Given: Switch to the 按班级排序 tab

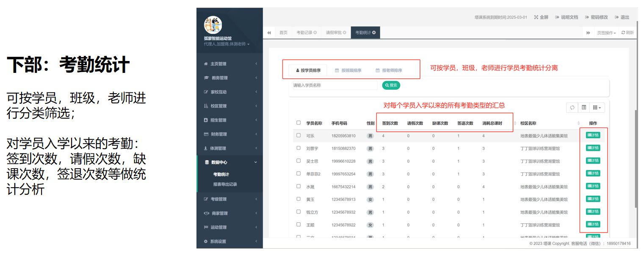Looking at the screenshot, I should pos(348,70).
